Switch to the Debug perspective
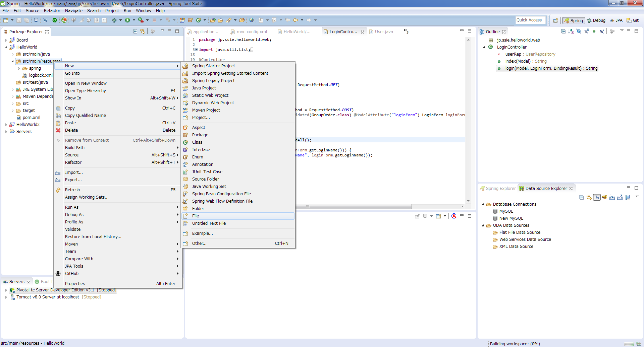This screenshot has height=347, width=644. [x=596, y=20]
